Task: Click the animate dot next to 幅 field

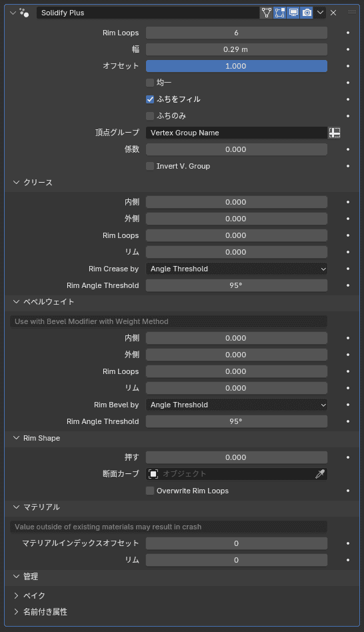Action: (348, 49)
